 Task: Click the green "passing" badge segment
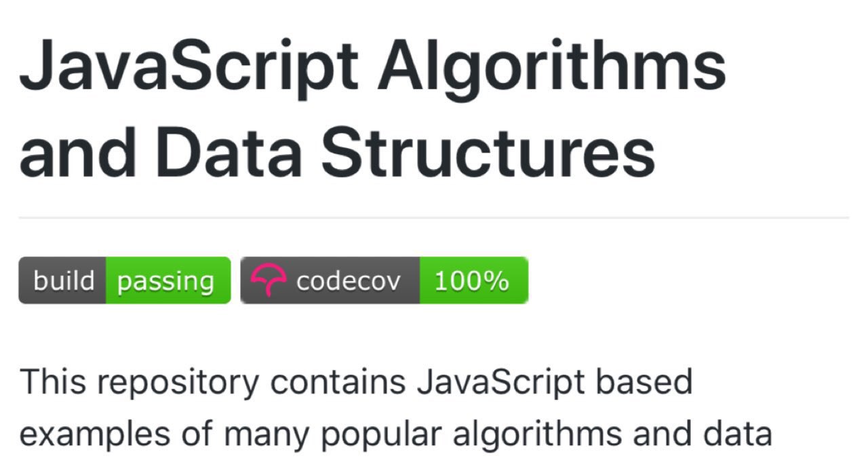click(168, 280)
